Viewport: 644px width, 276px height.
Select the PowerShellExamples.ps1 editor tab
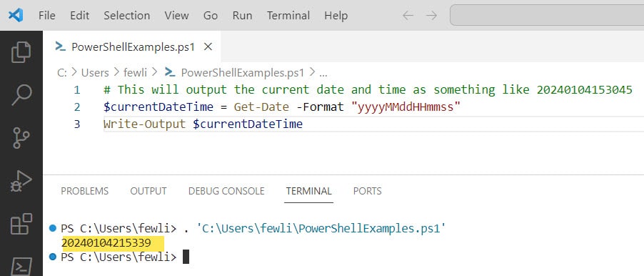[132, 46]
